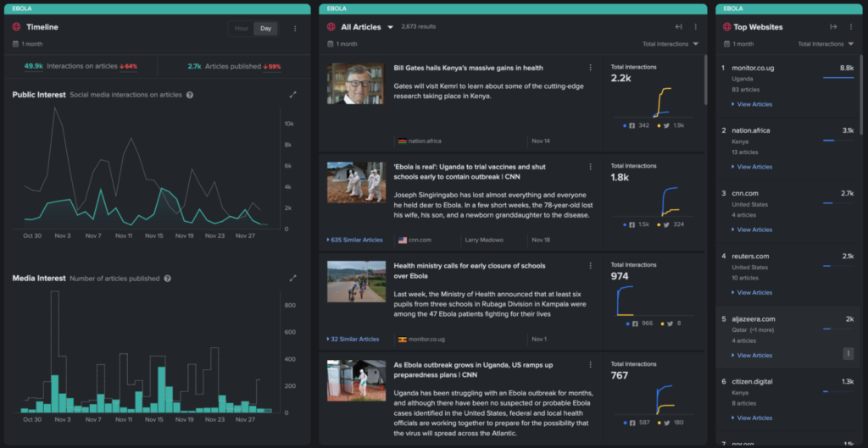Click the Nov 18 date on CNN article
This screenshot has height=448, width=868.
click(541, 240)
